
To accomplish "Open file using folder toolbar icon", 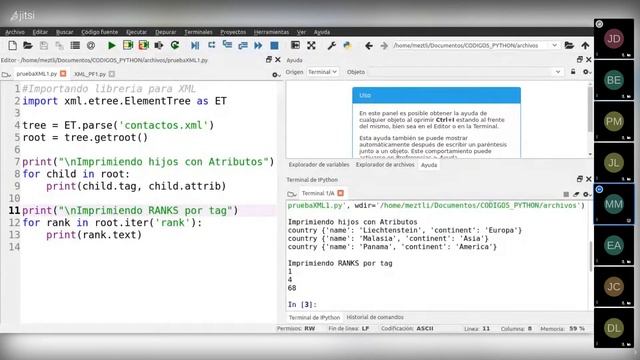I will (28, 45).
